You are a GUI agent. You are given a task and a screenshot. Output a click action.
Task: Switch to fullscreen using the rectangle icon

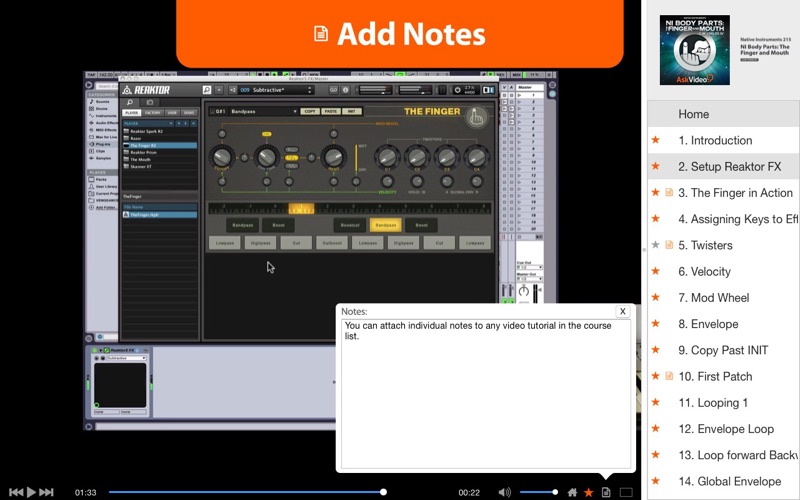626,492
